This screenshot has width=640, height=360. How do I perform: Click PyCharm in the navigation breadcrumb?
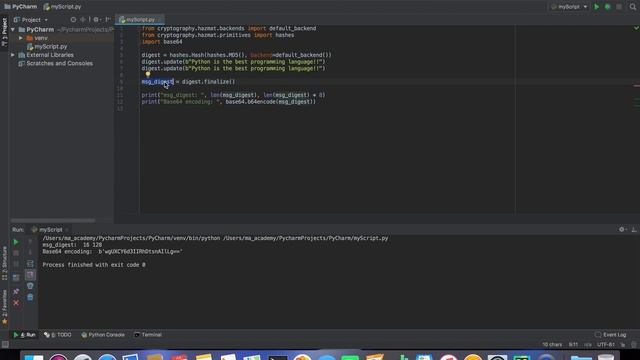[x=20, y=7]
